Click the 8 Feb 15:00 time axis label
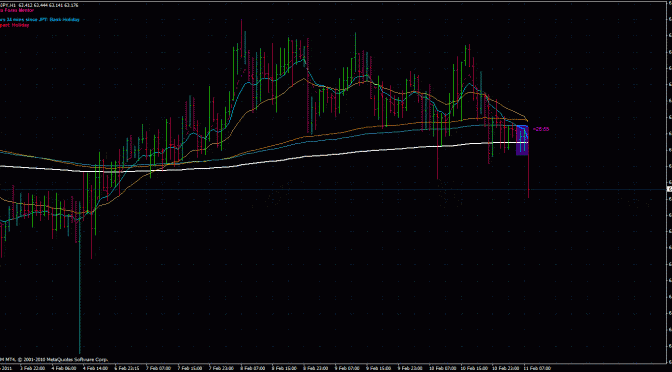The height and width of the screenshot is (372, 672). [x=285, y=368]
